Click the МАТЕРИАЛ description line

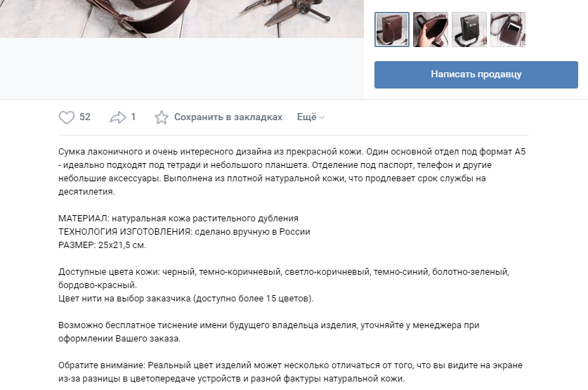pos(178,219)
